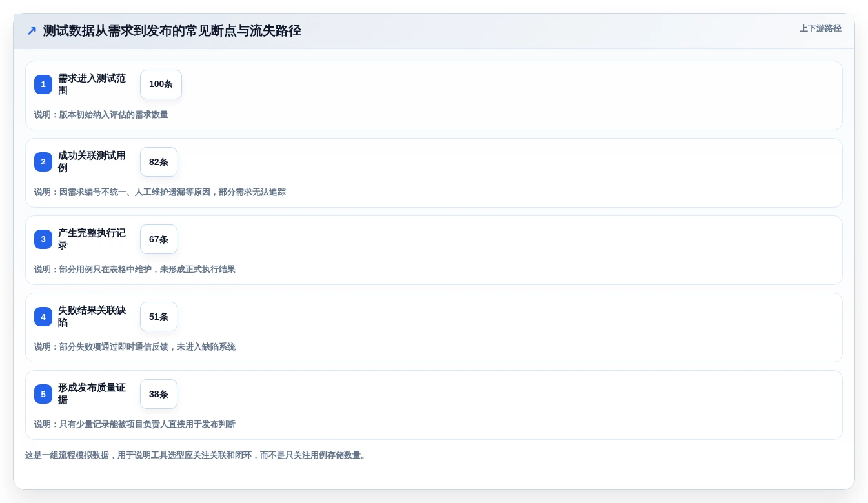868x503 pixels.
Task: Click the 上下游路径 label in header
Action: pos(820,28)
